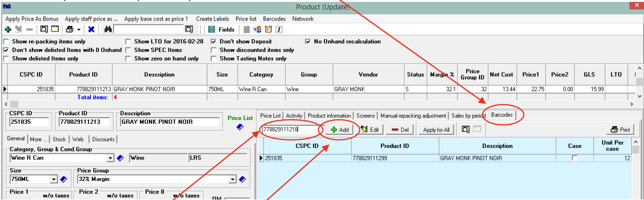Viewport: 644px width, 200px height.
Task: Open the Product information tab
Action: 329,116
